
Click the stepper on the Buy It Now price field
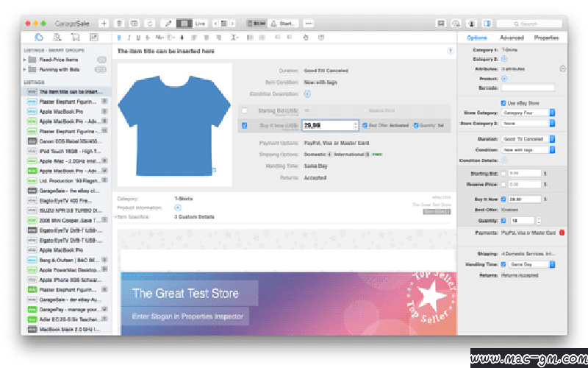click(356, 125)
